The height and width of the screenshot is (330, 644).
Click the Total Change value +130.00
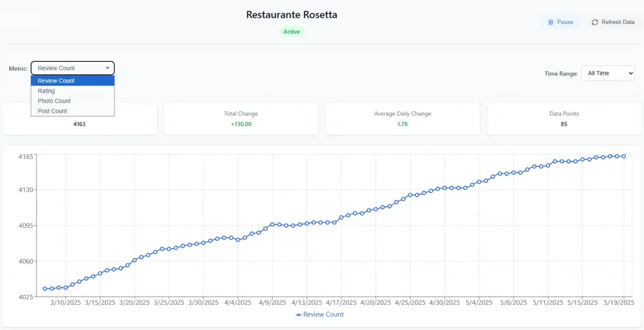click(241, 124)
